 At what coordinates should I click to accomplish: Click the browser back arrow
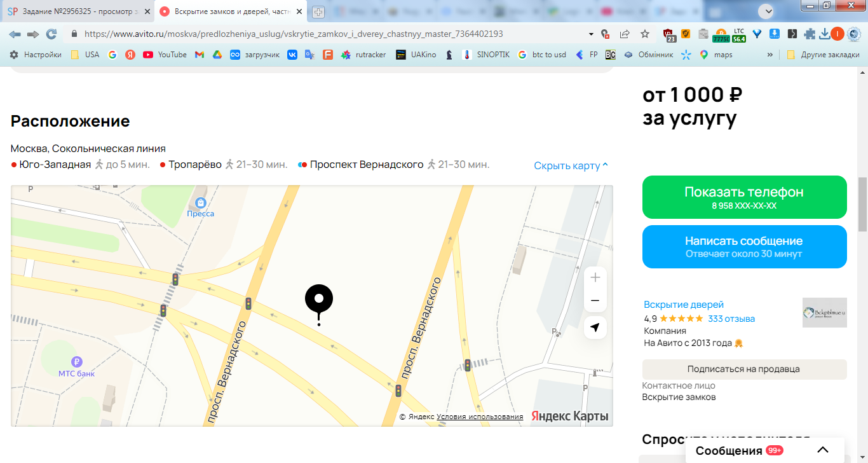click(x=15, y=34)
